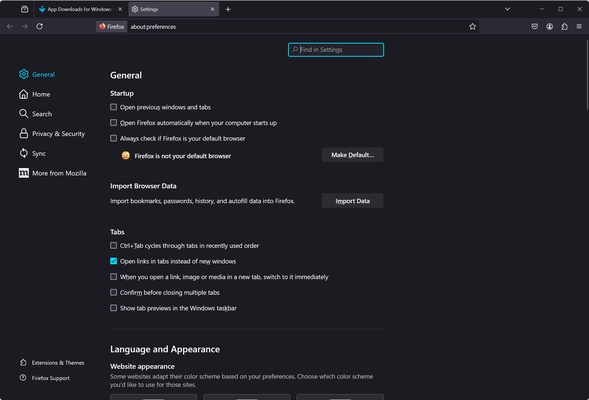Go back with the back arrow
The image size is (589, 400).
coord(10,26)
